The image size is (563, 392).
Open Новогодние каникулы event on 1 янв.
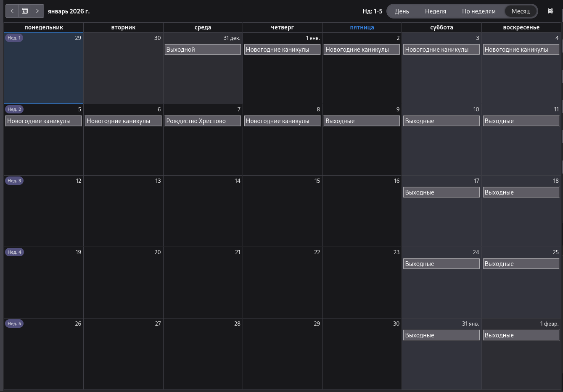282,50
